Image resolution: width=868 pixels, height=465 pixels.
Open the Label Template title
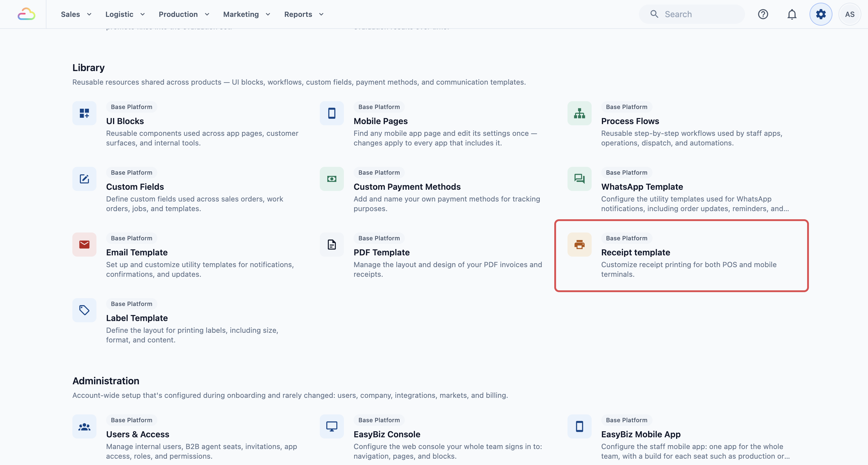click(x=137, y=318)
